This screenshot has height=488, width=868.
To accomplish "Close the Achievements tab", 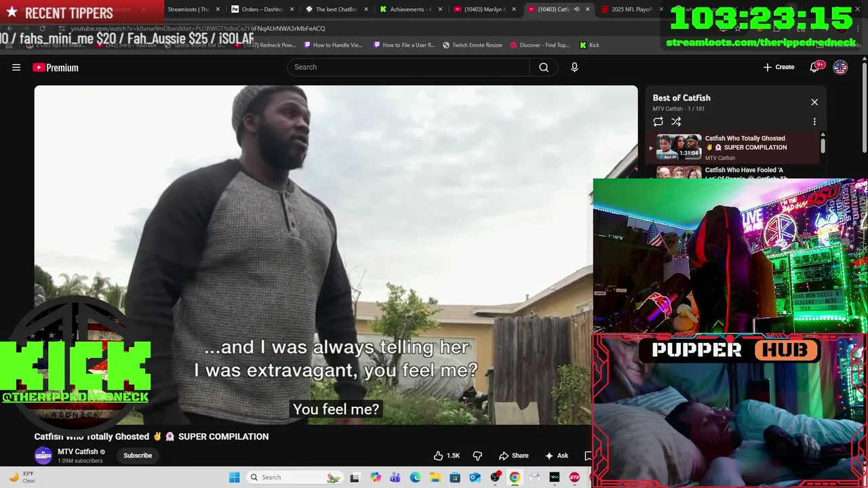I will click(440, 9).
